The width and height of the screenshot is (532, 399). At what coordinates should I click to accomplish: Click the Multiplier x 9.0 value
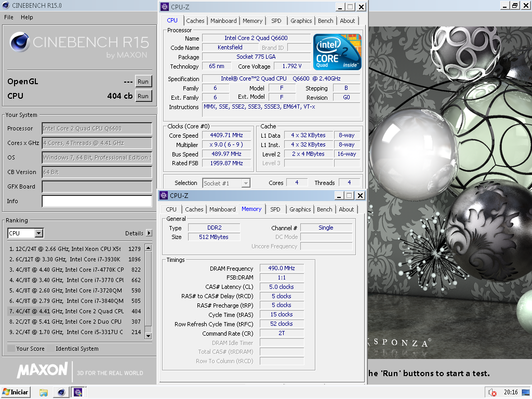227,145
